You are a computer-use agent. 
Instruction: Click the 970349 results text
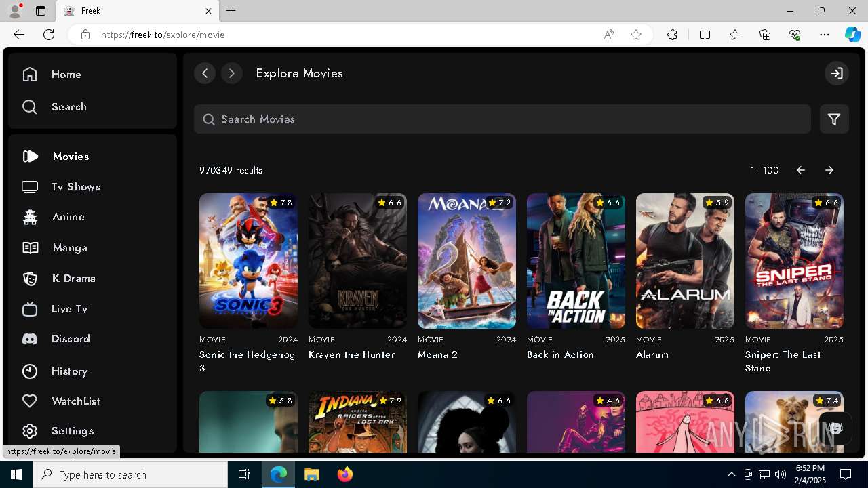click(231, 170)
